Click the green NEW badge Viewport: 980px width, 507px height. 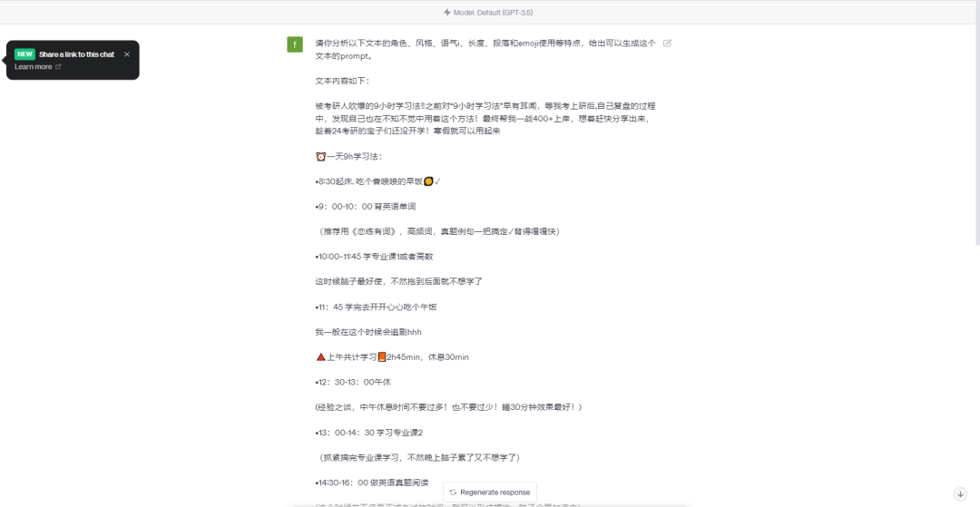25,54
